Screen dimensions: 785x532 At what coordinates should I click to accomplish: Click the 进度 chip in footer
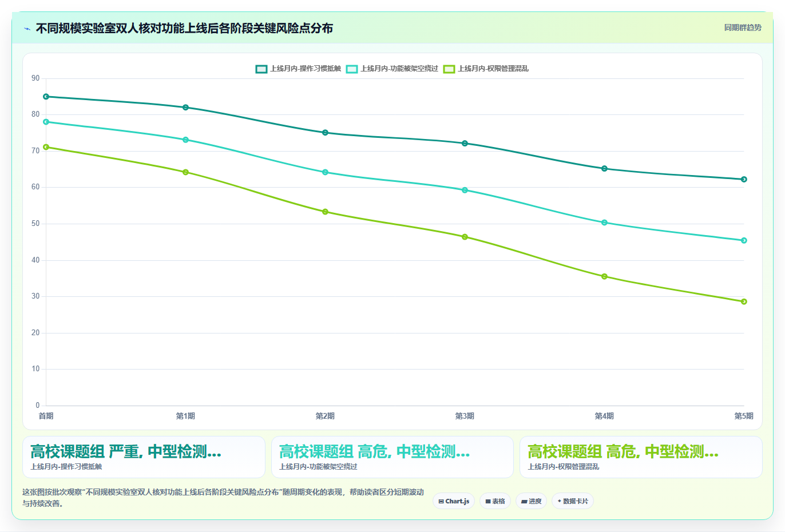531,501
